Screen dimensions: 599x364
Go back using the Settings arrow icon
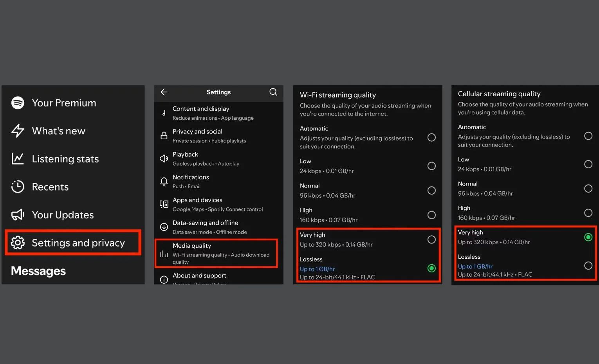[164, 92]
